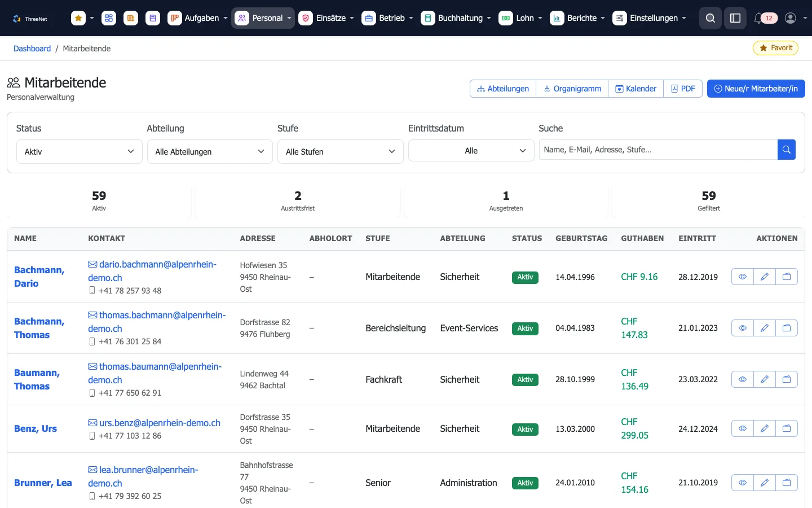
Task: Open the Berichte menu
Action: pos(578,18)
